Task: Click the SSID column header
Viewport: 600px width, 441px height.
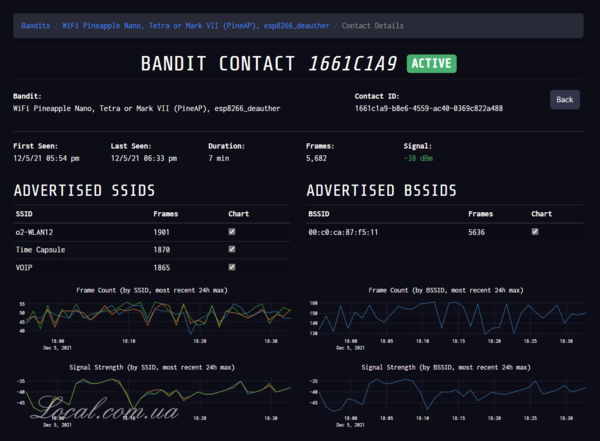Action: tap(25, 214)
